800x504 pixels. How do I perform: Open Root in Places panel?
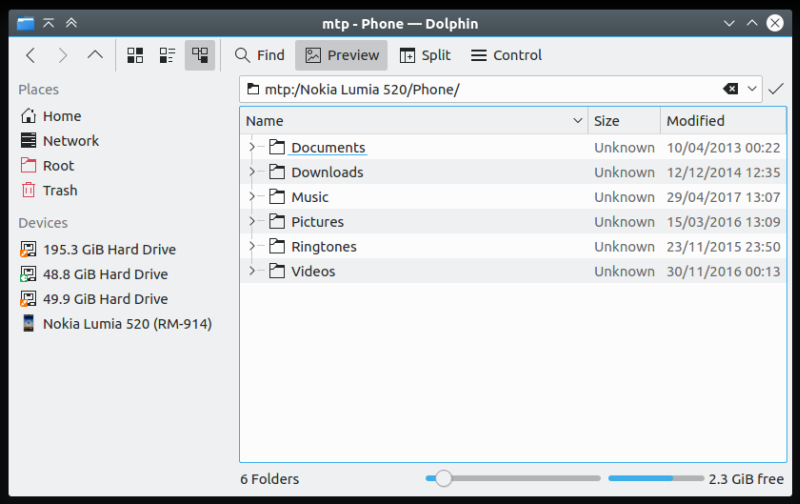coord(47,165)
